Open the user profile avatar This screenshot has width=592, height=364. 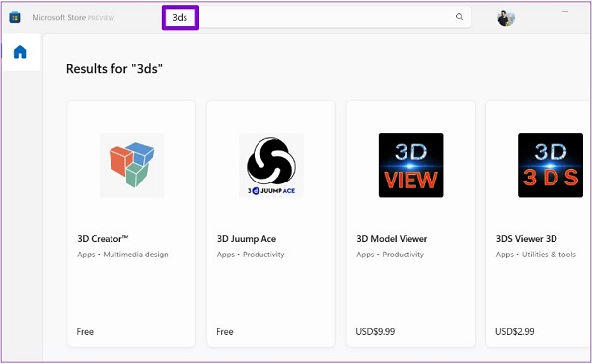click(x=506, y=18)
